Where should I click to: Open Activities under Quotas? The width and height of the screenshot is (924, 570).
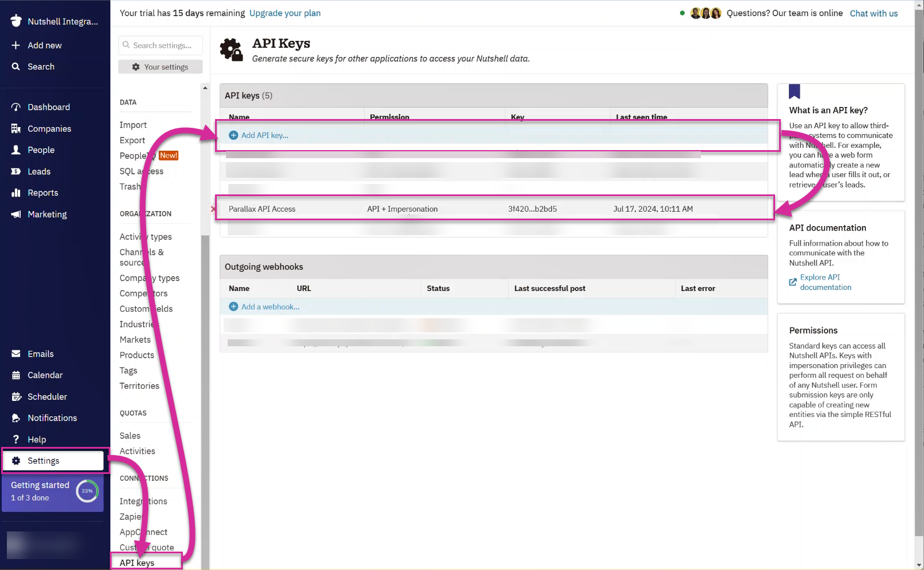[x=137, y=452]
